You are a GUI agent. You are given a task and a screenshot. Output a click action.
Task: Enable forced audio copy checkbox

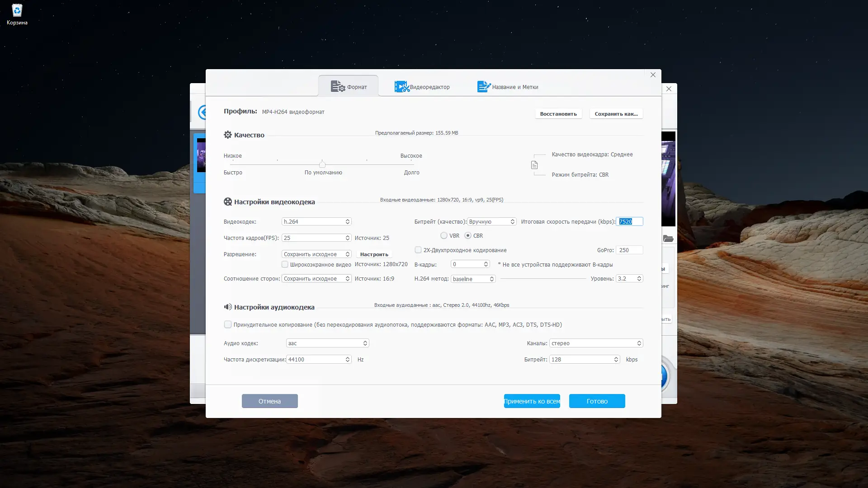tap(228, 324)
